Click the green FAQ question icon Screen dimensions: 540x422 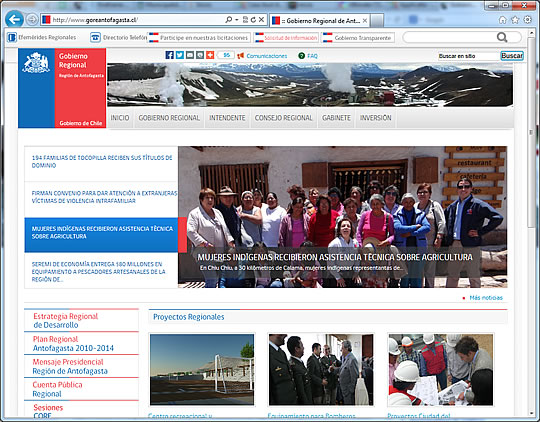click(x=301, y=56)
